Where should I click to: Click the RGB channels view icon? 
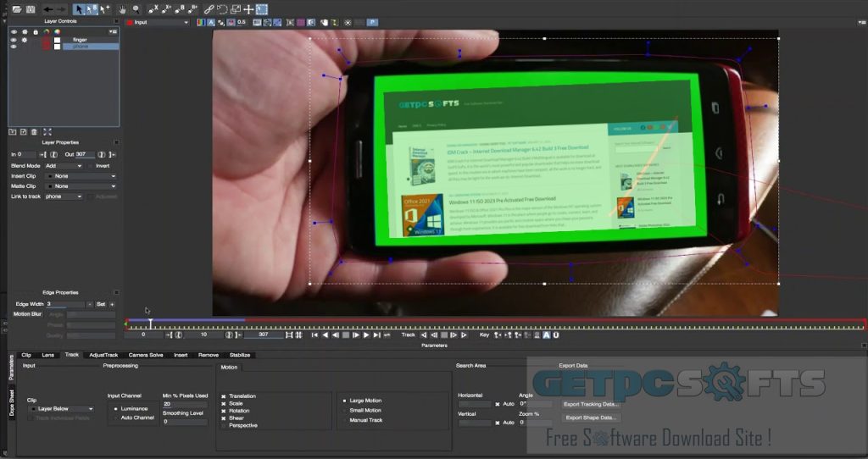[201, 23]
